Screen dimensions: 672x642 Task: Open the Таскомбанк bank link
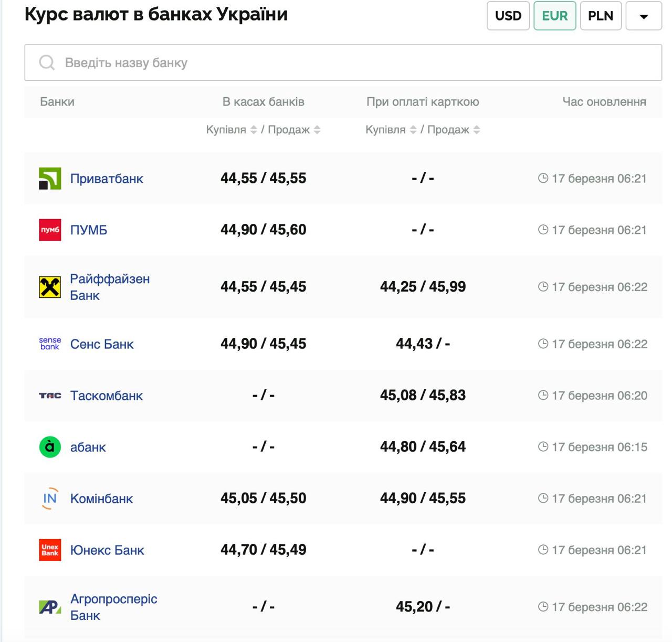point(107,396)
